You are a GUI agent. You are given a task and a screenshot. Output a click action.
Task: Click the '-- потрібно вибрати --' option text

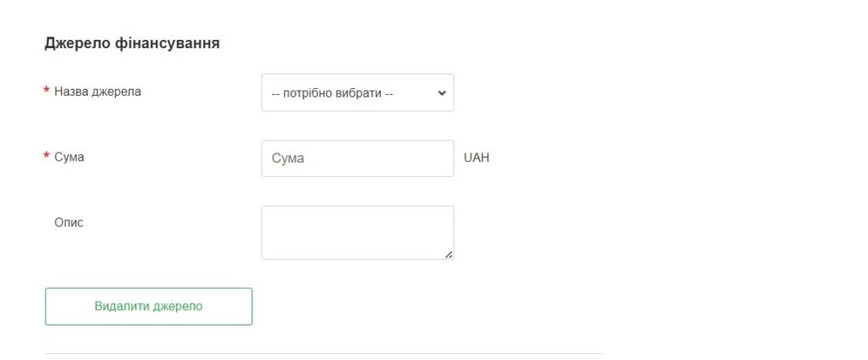click(x=332, y=93)
